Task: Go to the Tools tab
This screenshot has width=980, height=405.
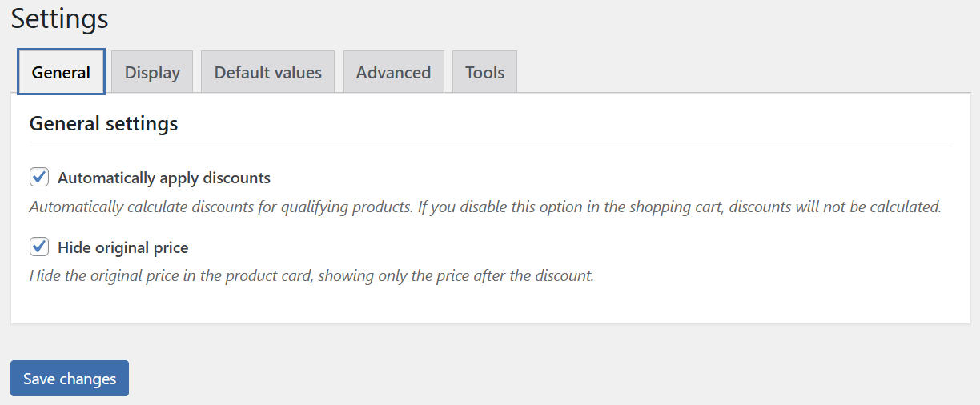Action: pyautogui.click(x=484, y=72)
